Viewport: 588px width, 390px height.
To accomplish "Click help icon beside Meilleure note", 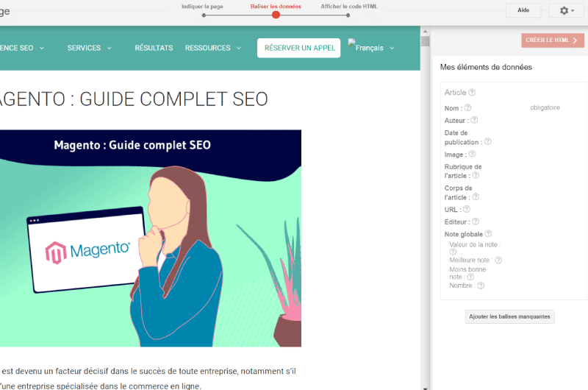I will pos(498,260).
